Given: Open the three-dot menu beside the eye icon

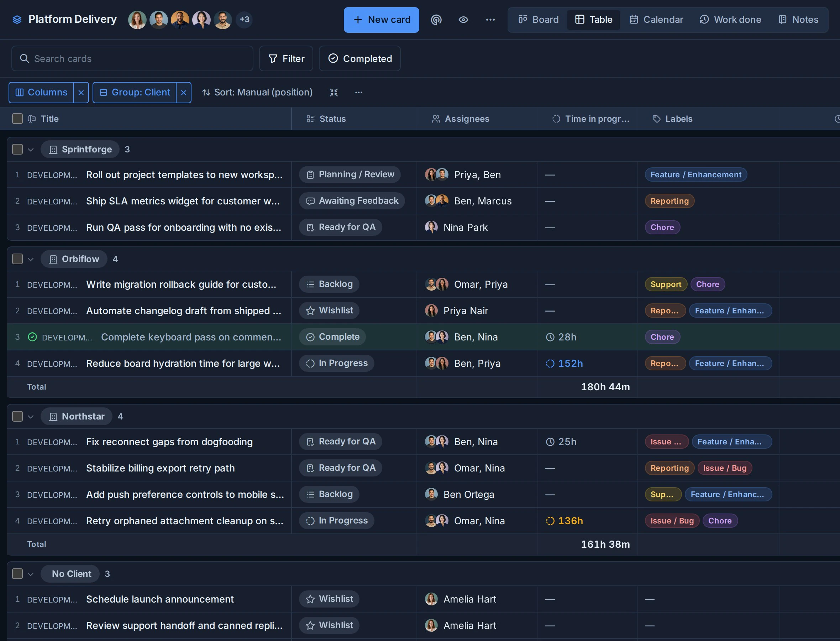Looking at the screenshot, I should [x=490, y=20].
